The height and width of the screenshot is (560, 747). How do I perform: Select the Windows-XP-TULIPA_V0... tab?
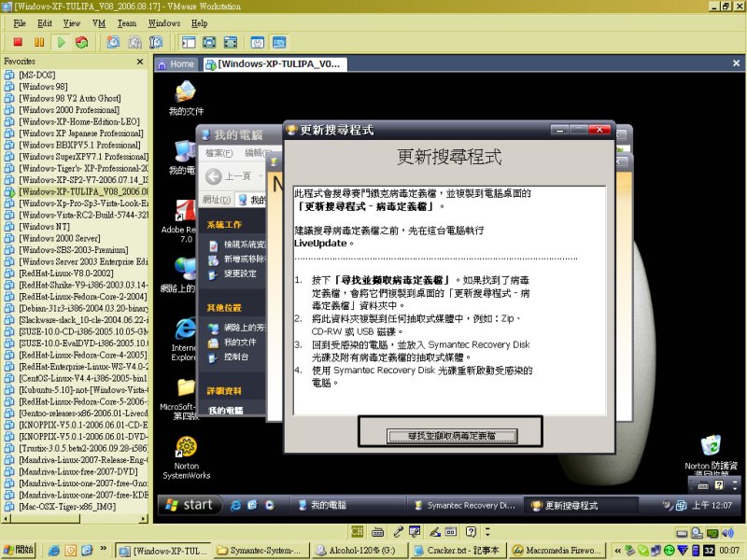click(x=275, y=64)
